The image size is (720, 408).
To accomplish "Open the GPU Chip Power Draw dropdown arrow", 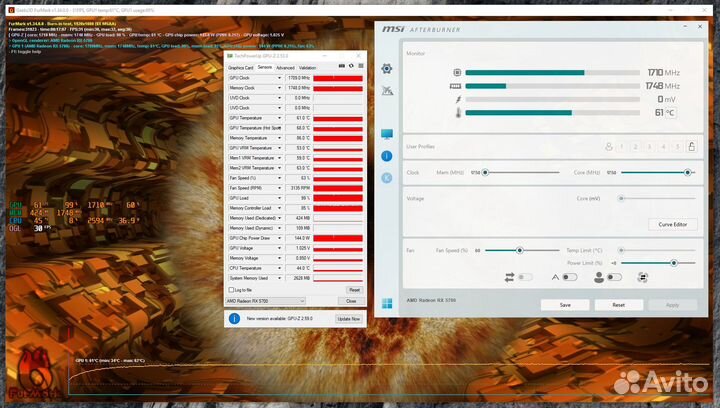I will pos(279,238).
